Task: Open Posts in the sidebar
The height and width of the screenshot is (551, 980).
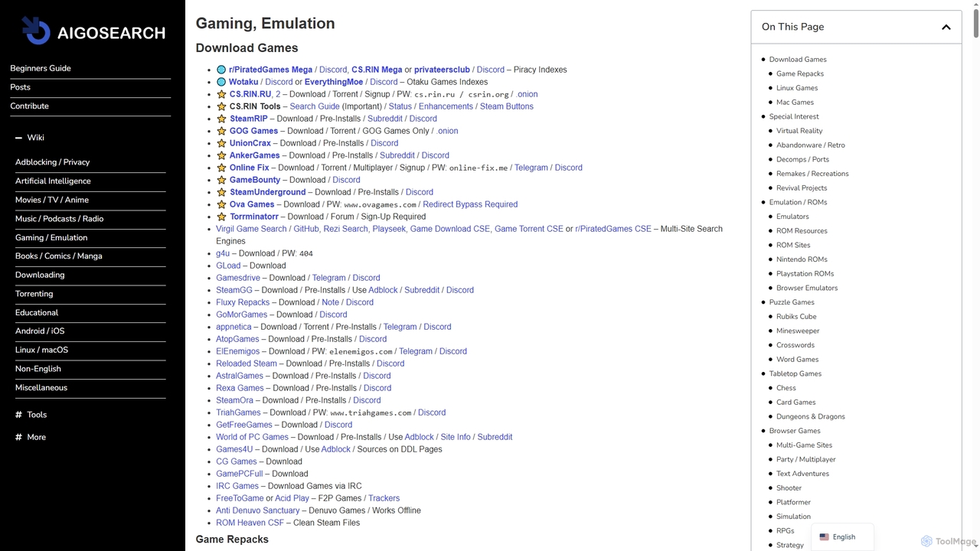Action: point(20,87)
